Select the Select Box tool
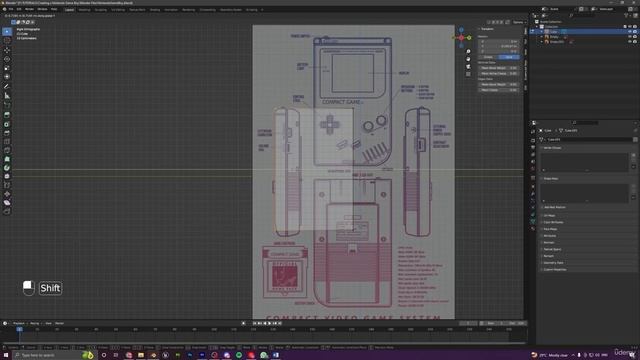Viewport: 640px width, 360px height. [x=7, y=31]
